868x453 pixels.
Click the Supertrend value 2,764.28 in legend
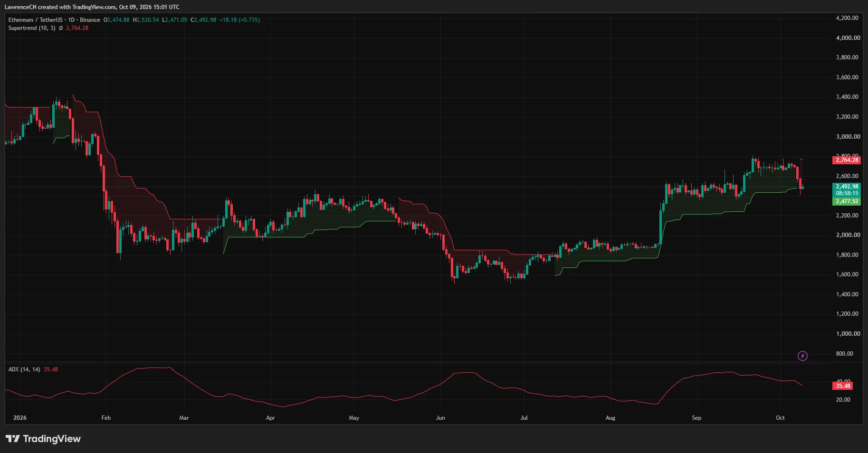[x=77, y=28]
